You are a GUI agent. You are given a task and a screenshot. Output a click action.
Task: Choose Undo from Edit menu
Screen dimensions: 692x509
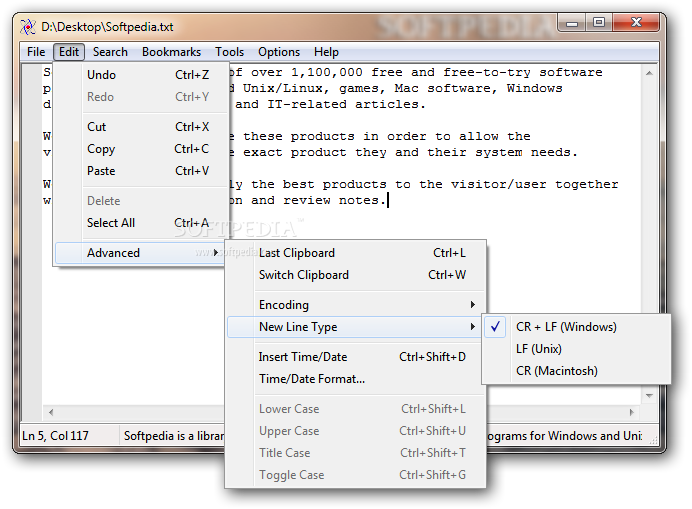point(141,75)
